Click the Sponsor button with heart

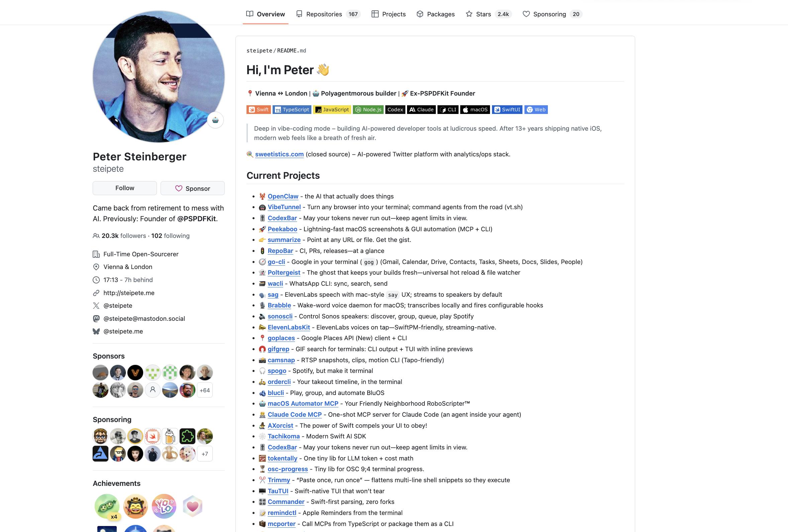click(x=193, y=188)
